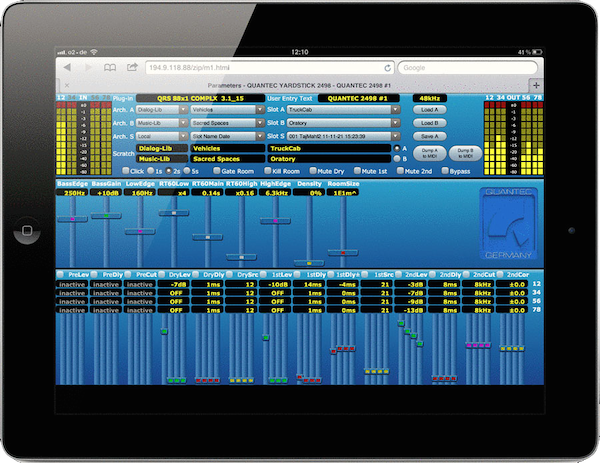Click the Dump A to MIDI button
The width and height of the screenshot is (600, 463).
pos(431,153)
